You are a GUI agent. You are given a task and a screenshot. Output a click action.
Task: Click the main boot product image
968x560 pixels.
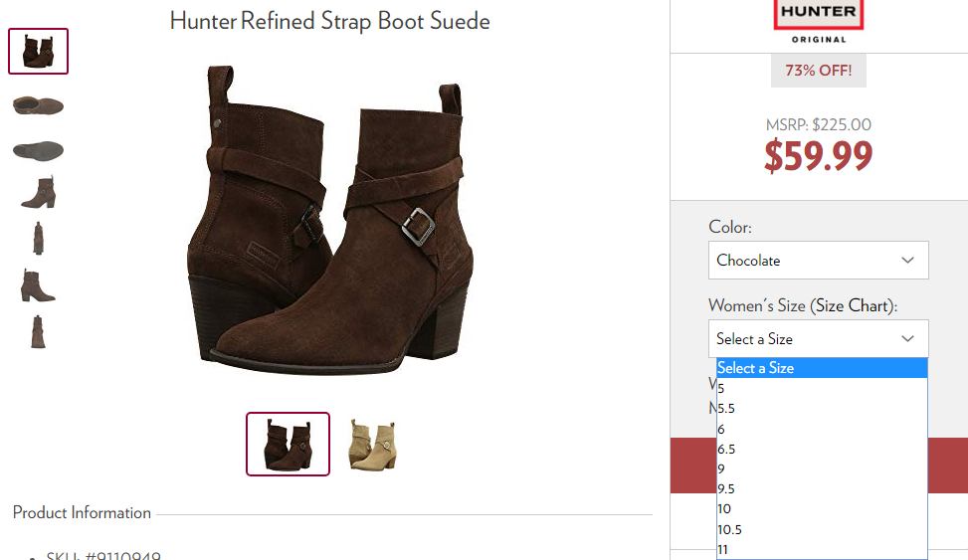[x=331, y=219]
